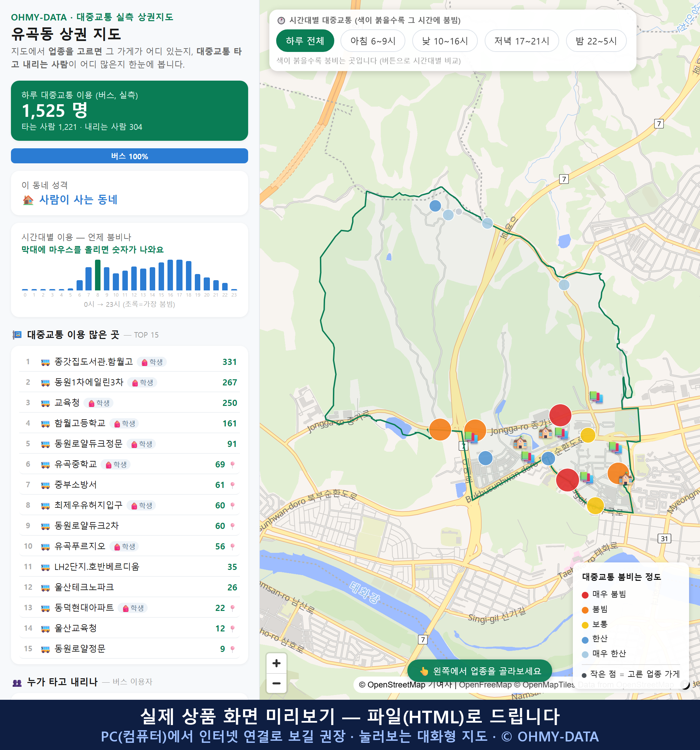Click the 대중교통 이용 많은 곳 section icon
Screen dimensions: 700x750
click(x=17, y=335)
